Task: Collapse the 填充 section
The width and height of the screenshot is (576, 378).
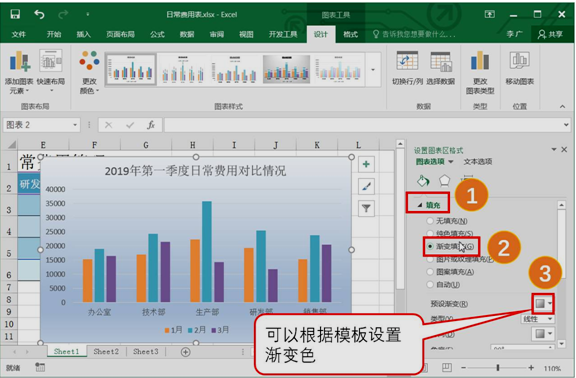Action: (420, 205)
